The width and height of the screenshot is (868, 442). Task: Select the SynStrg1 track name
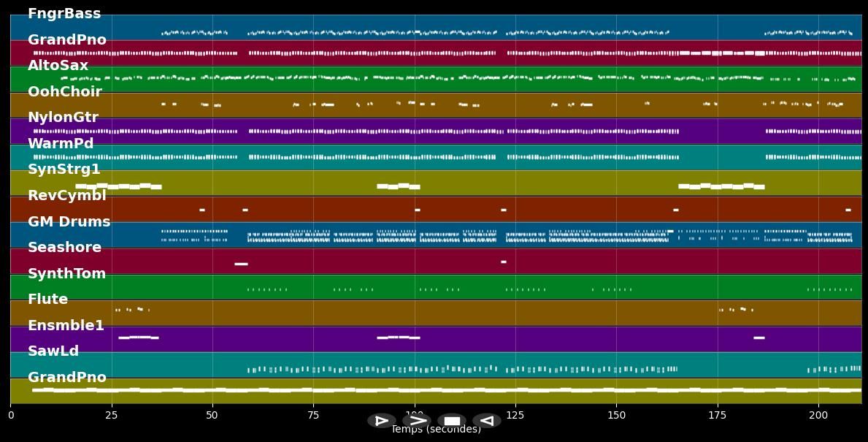64,169
